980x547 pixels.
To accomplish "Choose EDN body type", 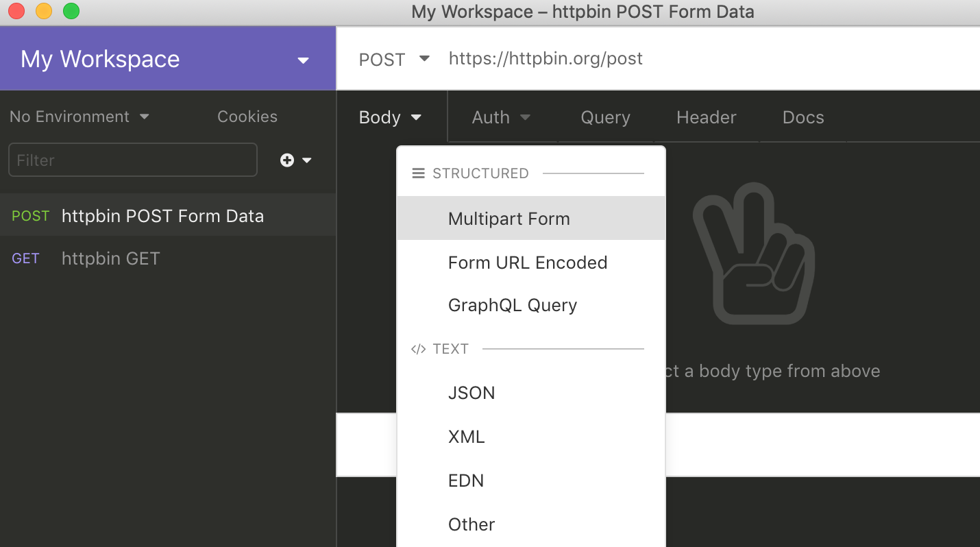I will [x=531, y=481].
